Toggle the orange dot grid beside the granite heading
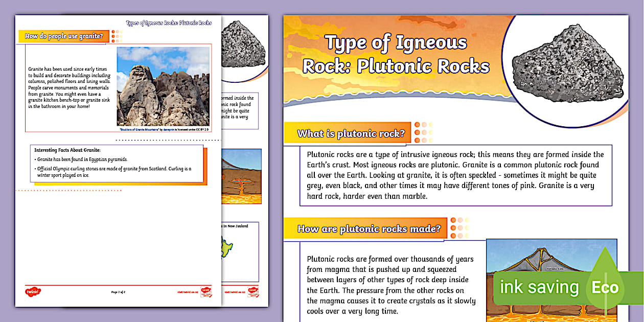 tap(118, 37)
